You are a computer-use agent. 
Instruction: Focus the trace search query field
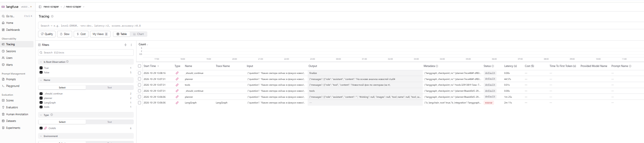tap(341, 26)
